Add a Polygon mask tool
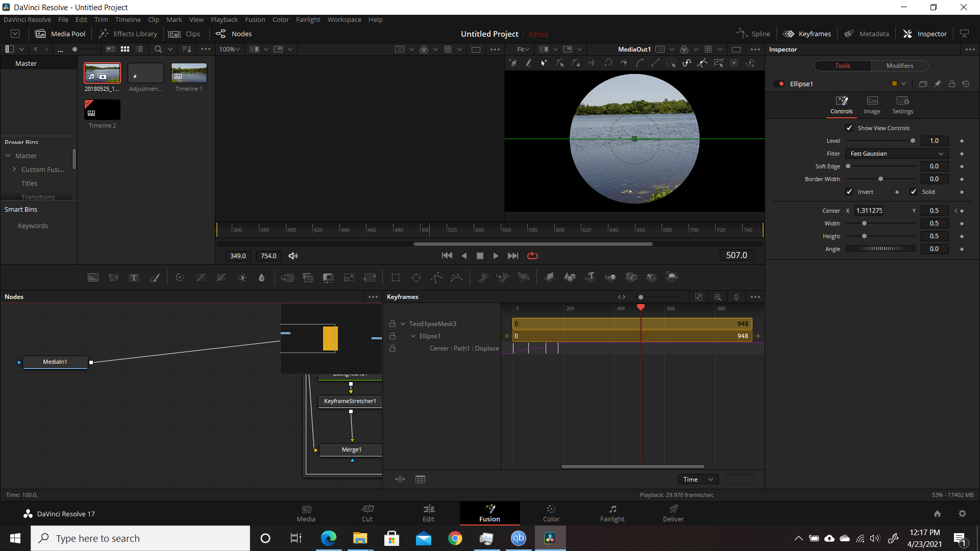This screenshot has height=551, width=980. click(x=436, y=278)
